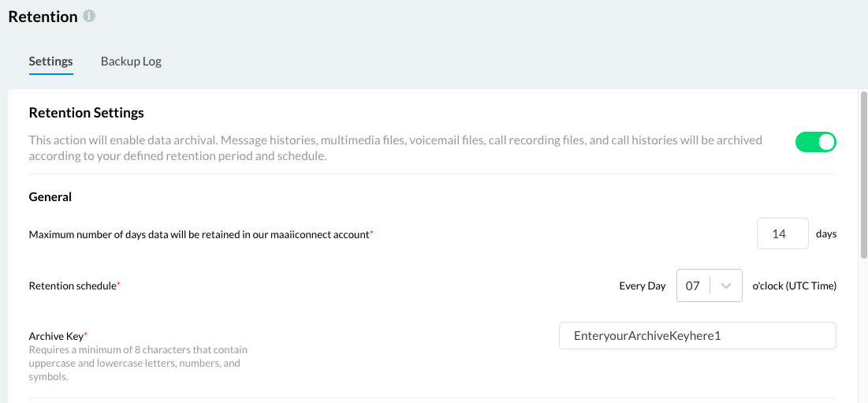Screen dimensions: 868x403
Task: Click the Every Day schedule text
Action: pyautogui.click(x=643, y=286)
